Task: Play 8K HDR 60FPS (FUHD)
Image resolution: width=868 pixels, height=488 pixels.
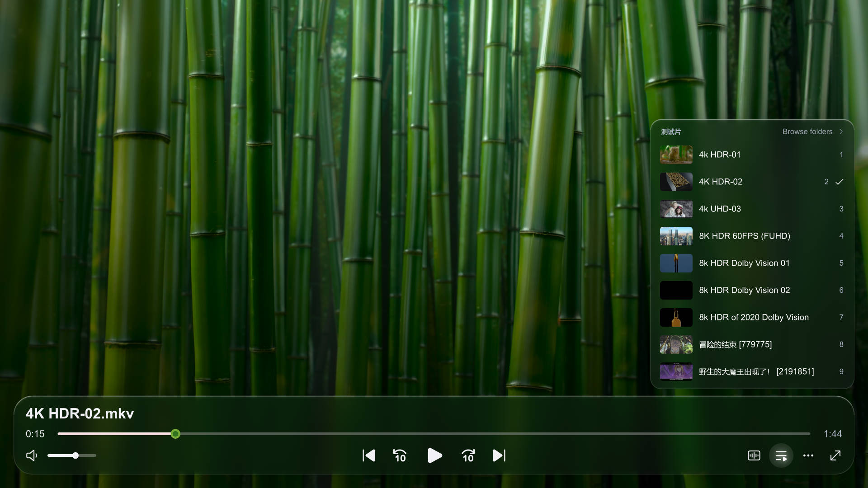Action: [752, 236]
